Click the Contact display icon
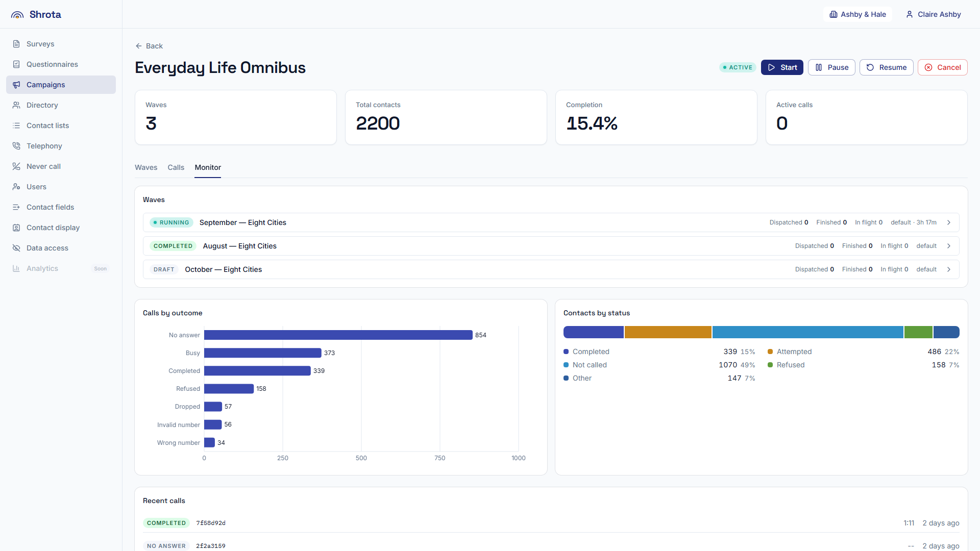The height and width of the screenshot is (551, 980). pyautogui.click(x=16, y=228)
